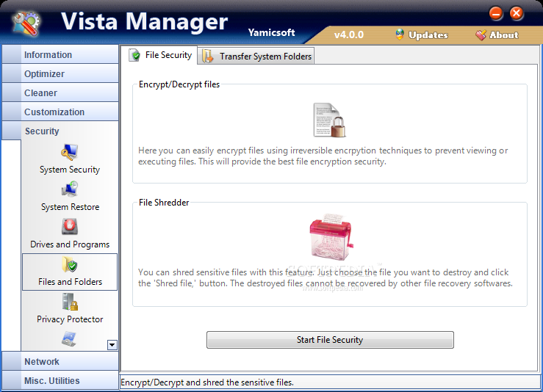This screenshot has height=392, width=543.
Task: Click the Privacy Protector label
Action: coord(70,319)
